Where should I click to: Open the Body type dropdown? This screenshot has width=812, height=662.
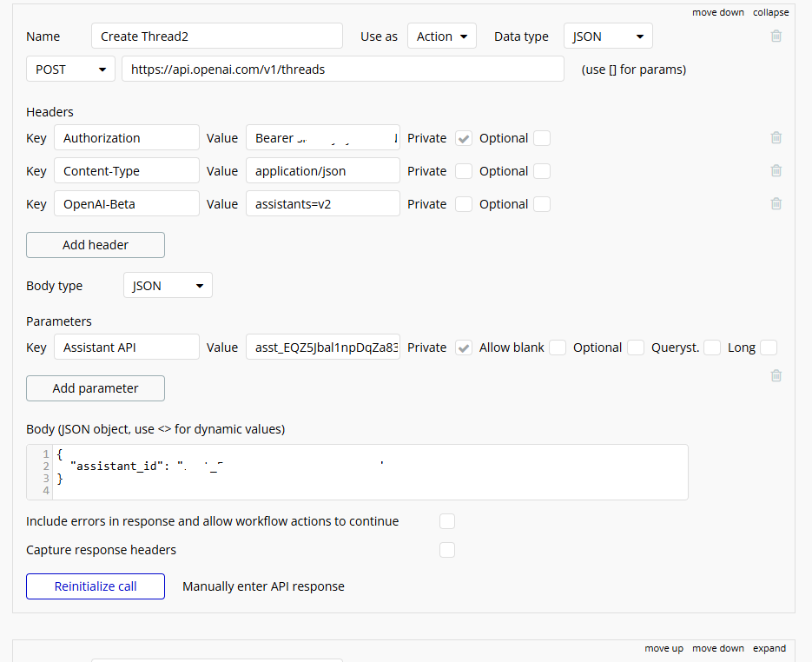coord(168,286)
